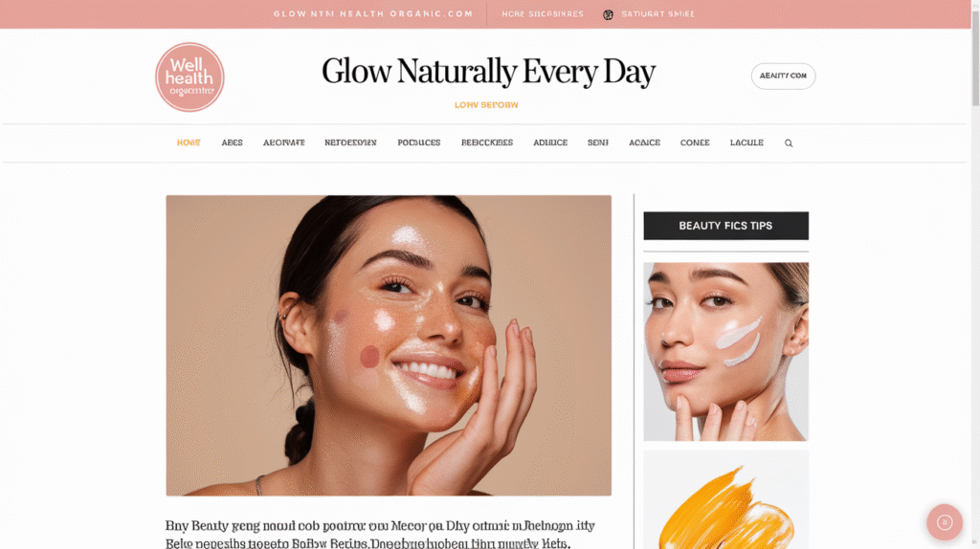Go to the ADIIICE navigation link
Screen dimensions: 980x549
click(550, 143)
